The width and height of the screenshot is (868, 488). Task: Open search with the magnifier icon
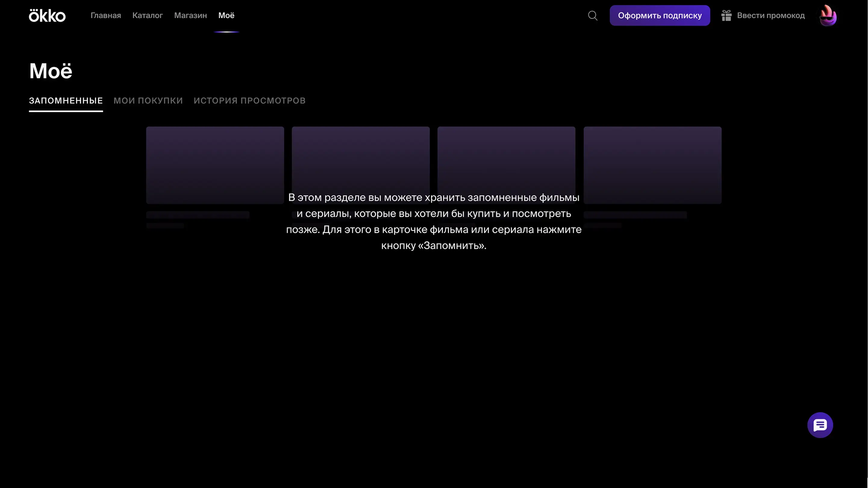point(593,15)
